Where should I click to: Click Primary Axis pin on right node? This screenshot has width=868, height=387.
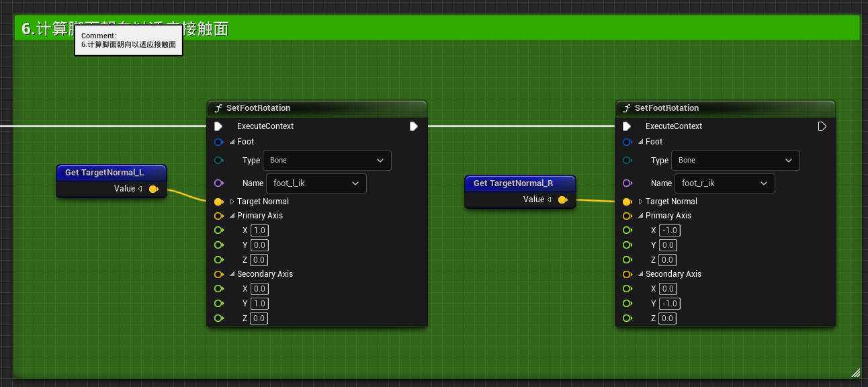627,216
